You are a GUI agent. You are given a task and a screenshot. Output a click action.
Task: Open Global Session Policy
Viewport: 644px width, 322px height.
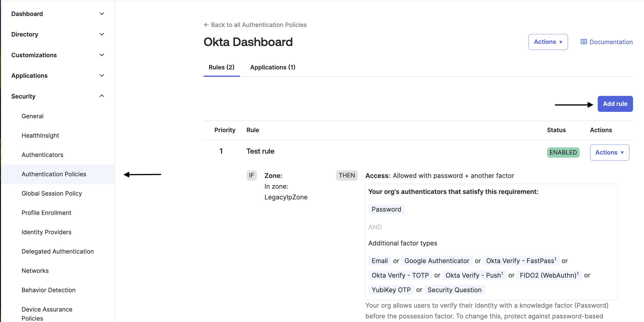pyautogui.click(x=52, y=193)
